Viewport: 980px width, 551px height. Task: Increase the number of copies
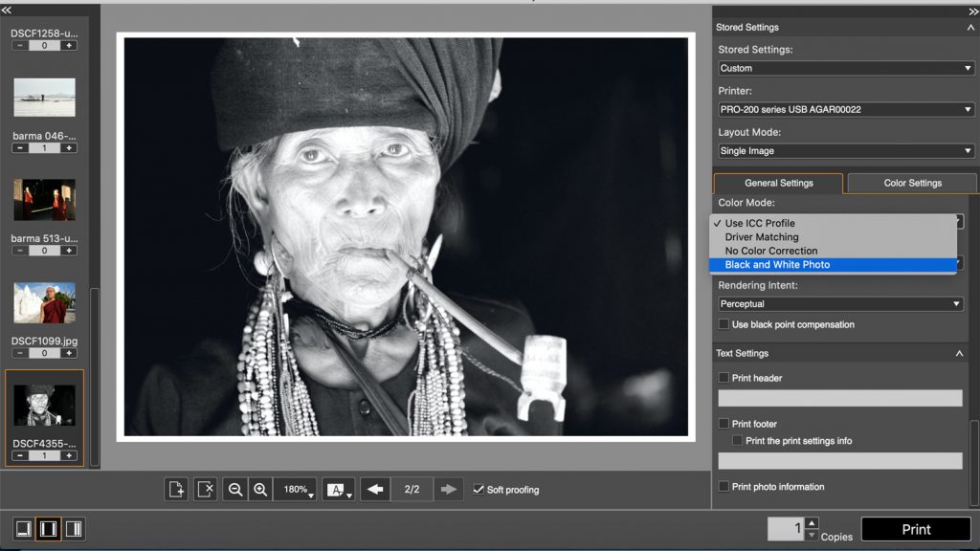click(812, 522)
